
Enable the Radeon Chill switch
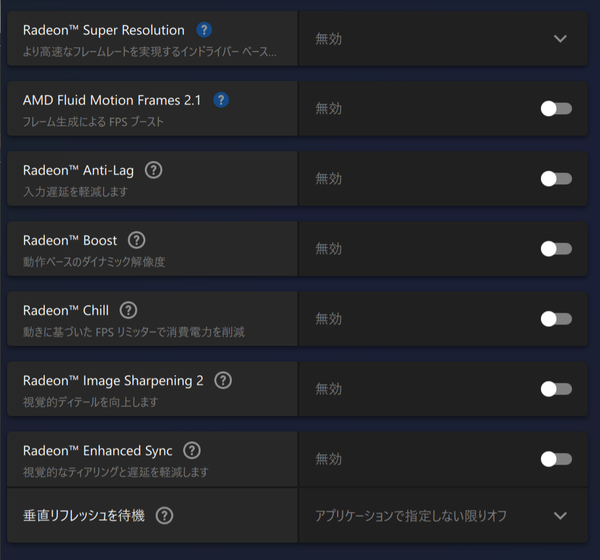pyautogui.click(x=556, y=319)
